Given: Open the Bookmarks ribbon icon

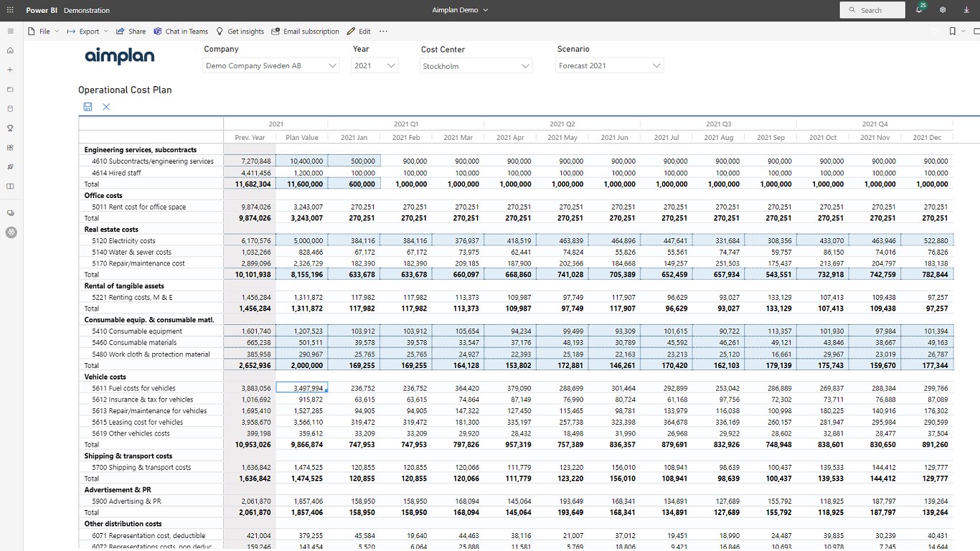Looking at the screenshot, I should (952, 32).
